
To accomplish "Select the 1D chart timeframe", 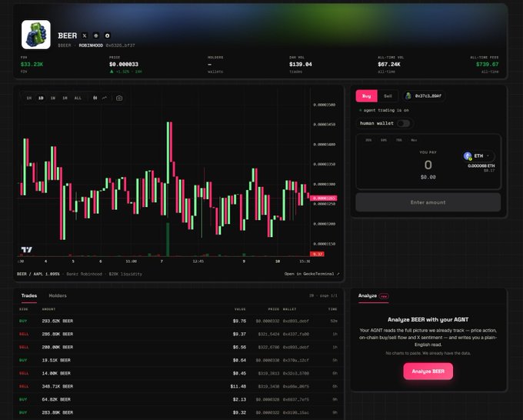I will click(41, 98).
